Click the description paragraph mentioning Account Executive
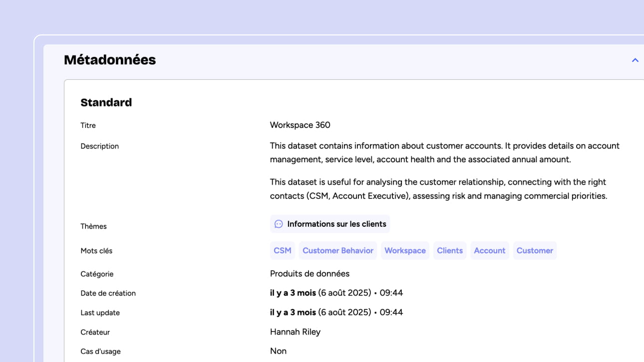The height and width of the screenshot is (362, 644). click(x=438, y=189)
